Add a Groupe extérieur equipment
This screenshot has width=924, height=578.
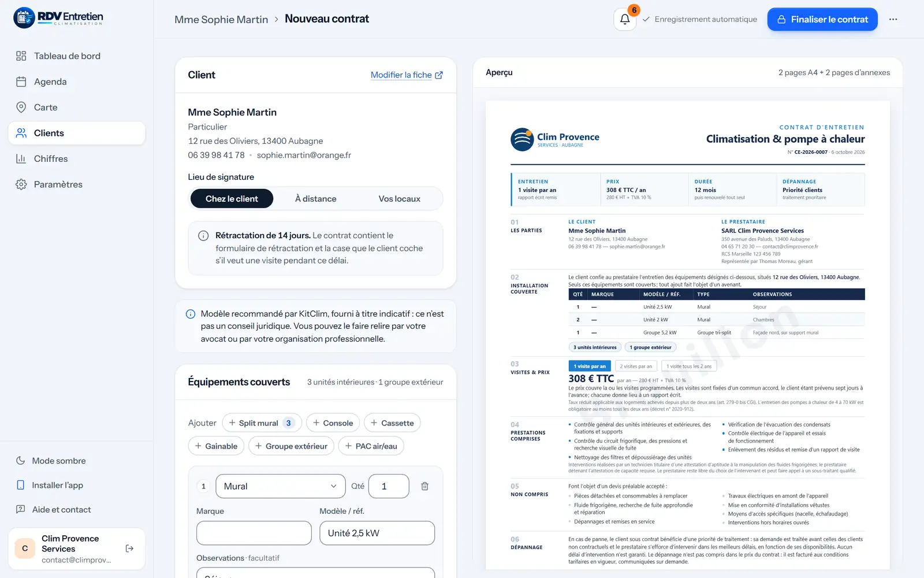coord(291,446)
